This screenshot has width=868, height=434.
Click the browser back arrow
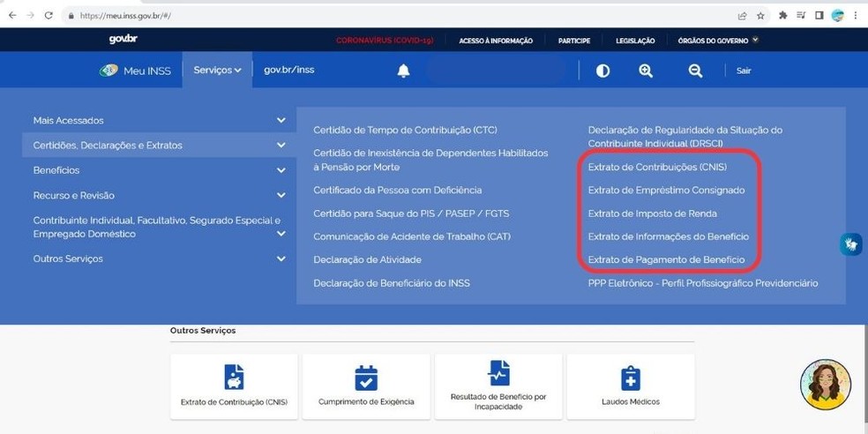coord(12,16)
